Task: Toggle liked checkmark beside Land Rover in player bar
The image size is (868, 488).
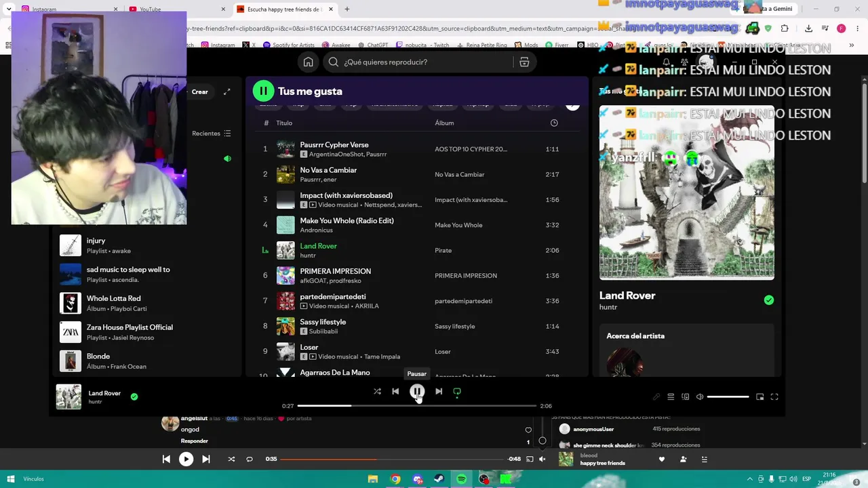Action: pyautogui.click(x=134, y=396)
